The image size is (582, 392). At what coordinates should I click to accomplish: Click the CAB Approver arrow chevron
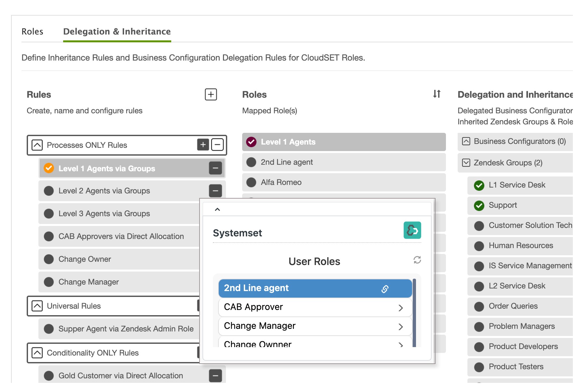pos(401,308)
